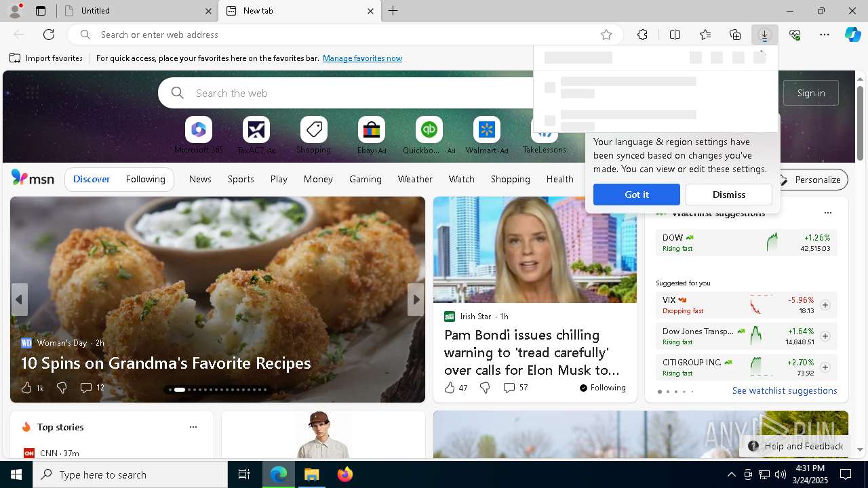Open the Sports menu item
The height and width of the screenshot is (488, 868).
coord(241,179)
